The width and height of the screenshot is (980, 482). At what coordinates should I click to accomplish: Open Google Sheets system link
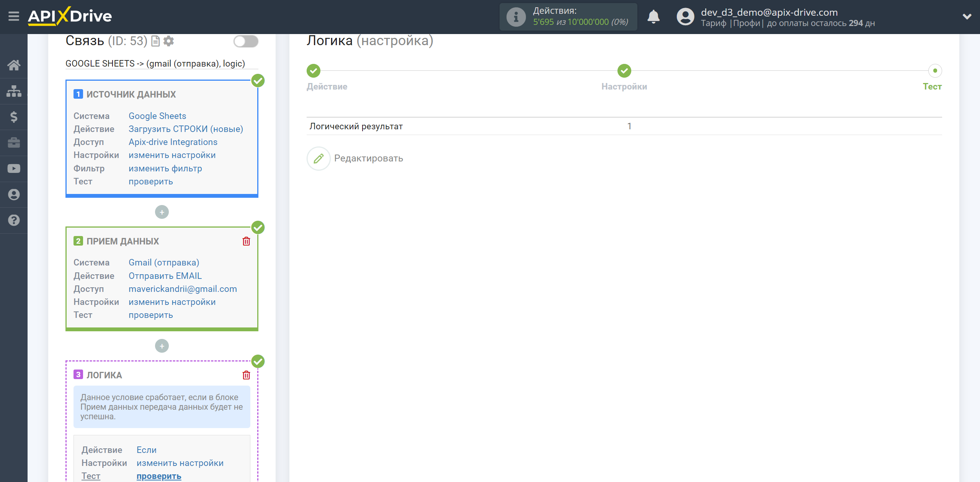[x=157, y=116]
